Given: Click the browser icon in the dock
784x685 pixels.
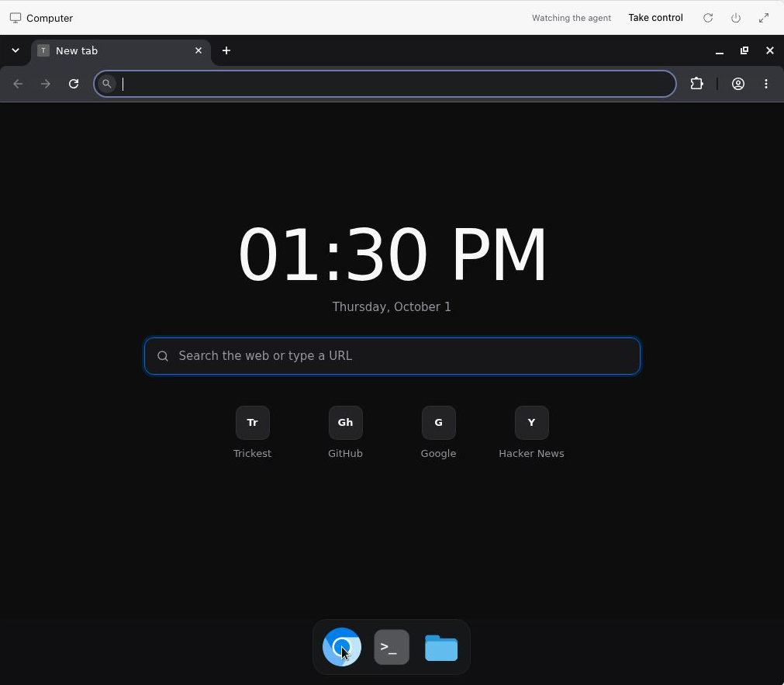Looking at the screenshot, I should pos(342,647).
